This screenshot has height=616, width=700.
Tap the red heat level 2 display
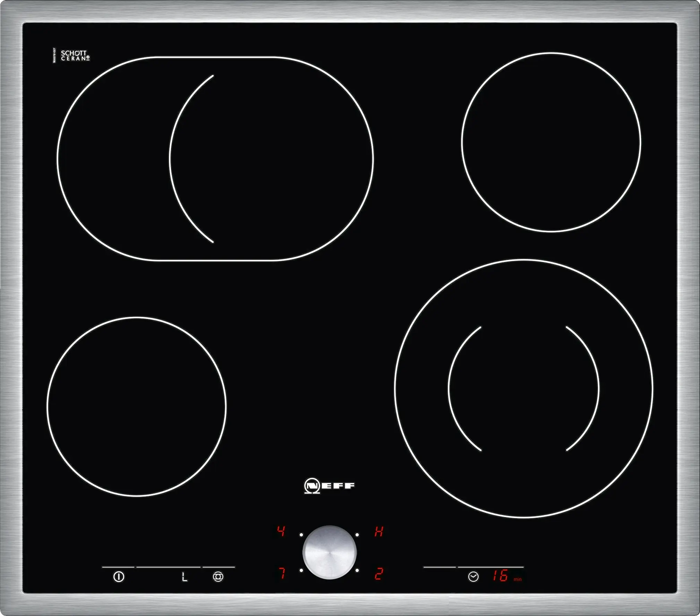click(x=378, y=574)
